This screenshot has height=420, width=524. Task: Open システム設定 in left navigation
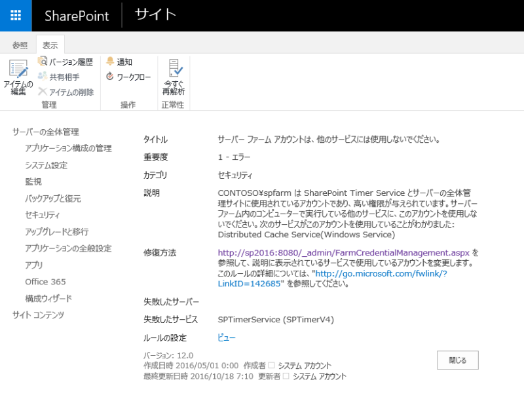pos(47,165)
